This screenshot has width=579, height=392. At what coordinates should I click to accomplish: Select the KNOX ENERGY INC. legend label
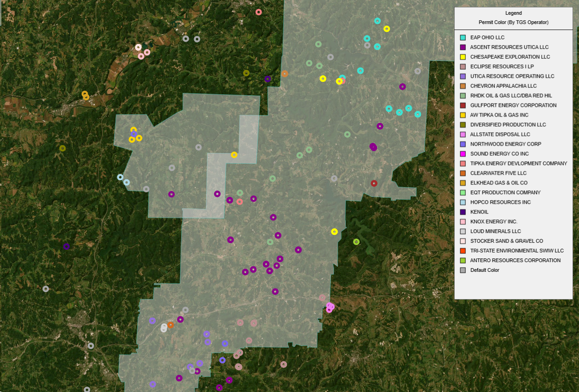(x=494, y=222)
